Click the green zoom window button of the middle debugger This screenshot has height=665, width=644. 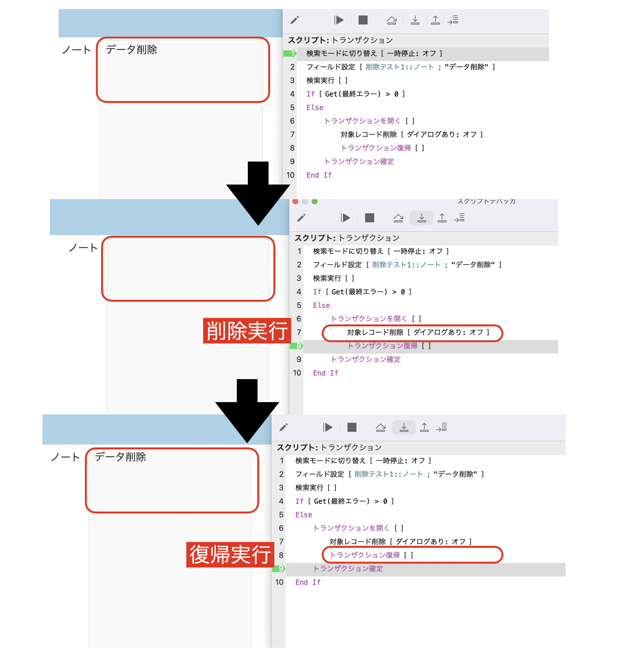[x=315, y=201]
